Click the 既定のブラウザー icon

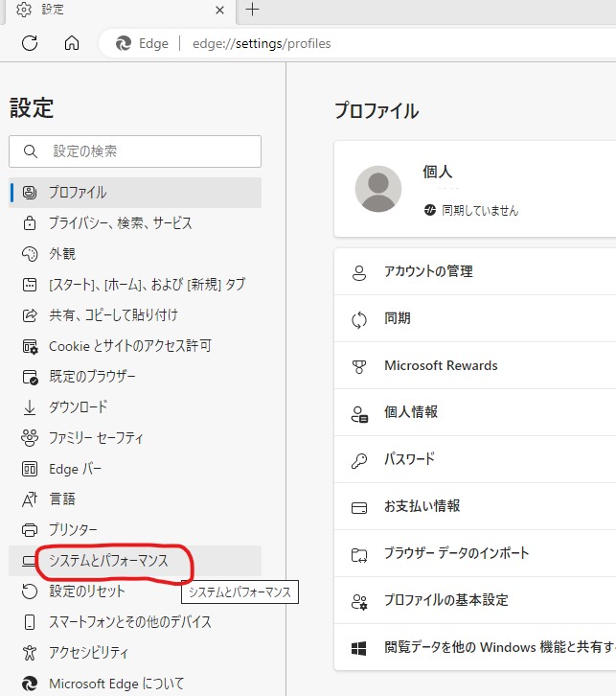pyautogui.click(x=30, y=377)
